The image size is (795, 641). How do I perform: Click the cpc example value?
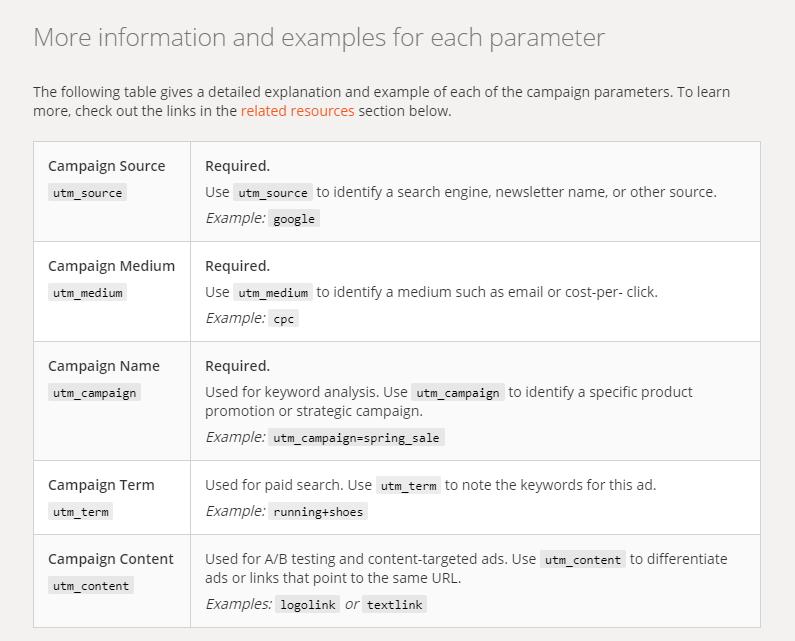pos(283,319)
